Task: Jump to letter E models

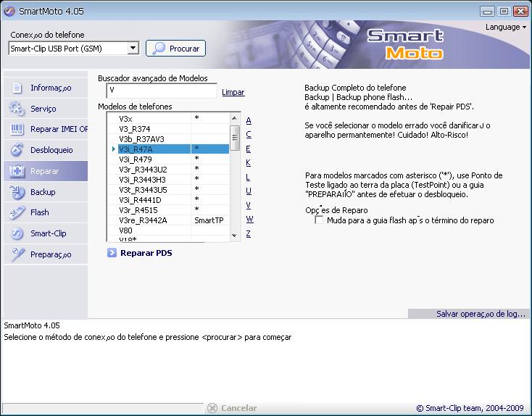Action: point(249,149)
